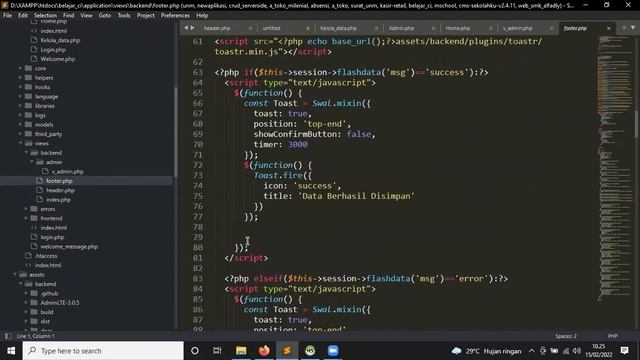Click the next-tab arrow in tab bar
This screenshot has height=360, width=640.
(x=192, y=28)
